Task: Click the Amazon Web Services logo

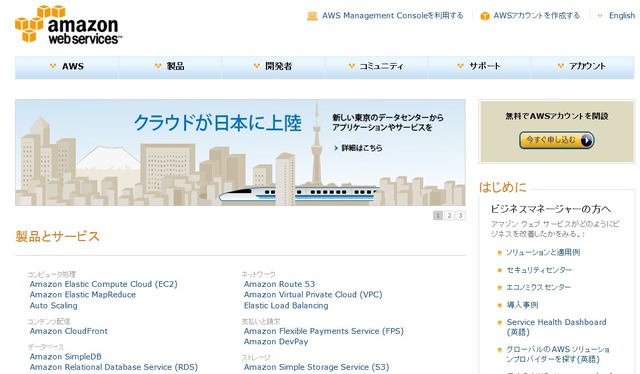Action: (68, 24)
